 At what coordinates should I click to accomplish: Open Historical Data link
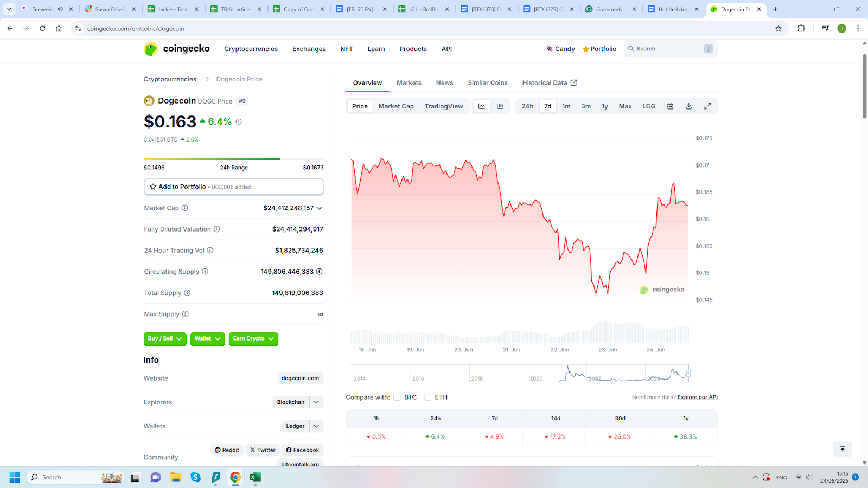550,83
